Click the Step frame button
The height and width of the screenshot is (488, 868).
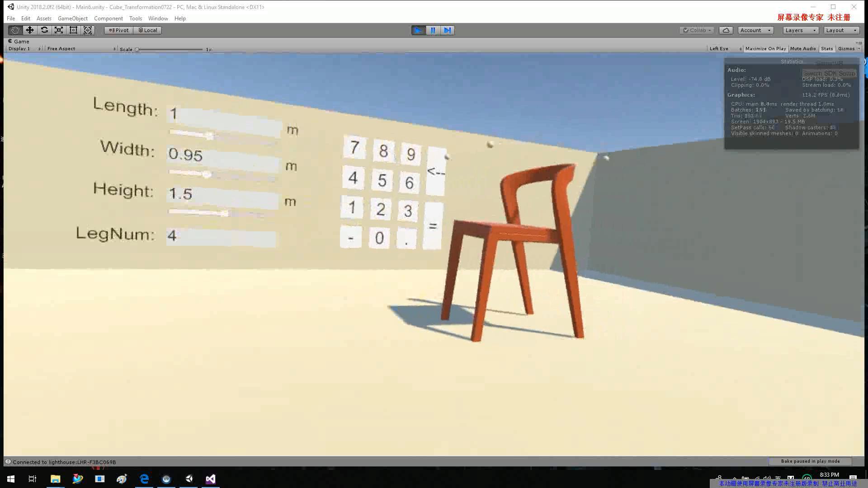click(447, 30)
